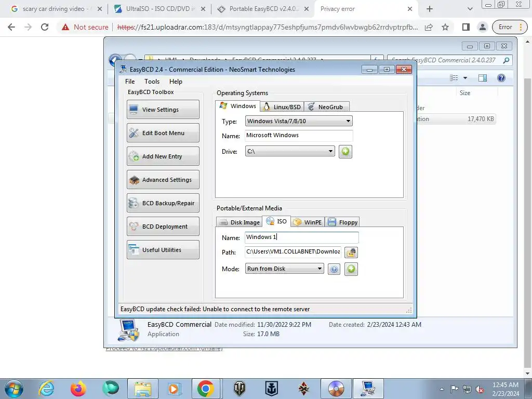Image resolution: width=532 pixels, height=399 pixels.
Task: Open a new Chrome tab
Action: [x=430, y=9]
